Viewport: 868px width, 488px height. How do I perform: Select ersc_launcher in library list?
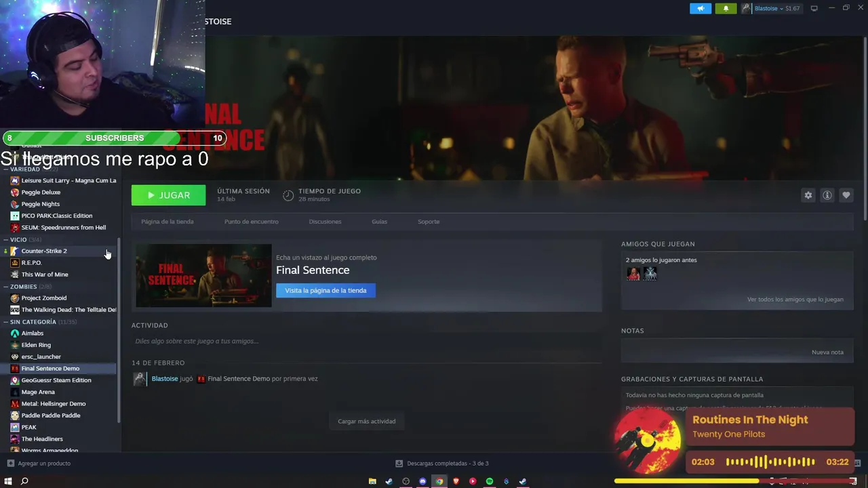tap(41, 357)
